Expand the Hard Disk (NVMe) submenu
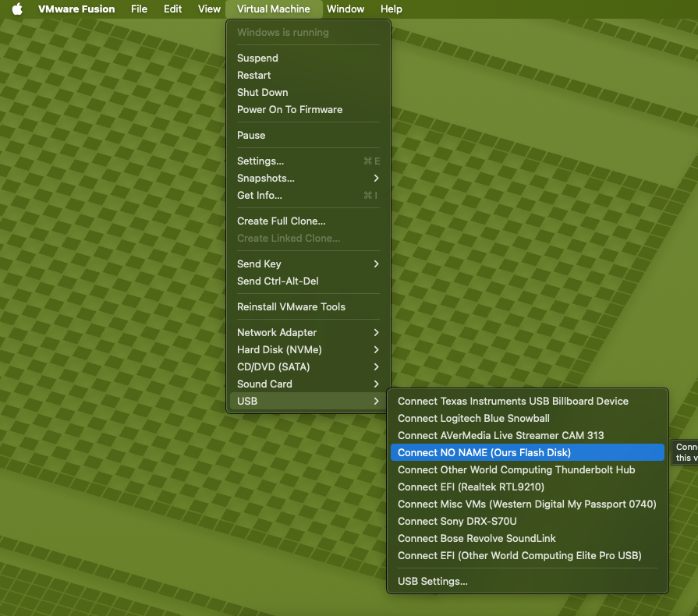Screen dimensions: 698x616 click(x=309, y=350)
